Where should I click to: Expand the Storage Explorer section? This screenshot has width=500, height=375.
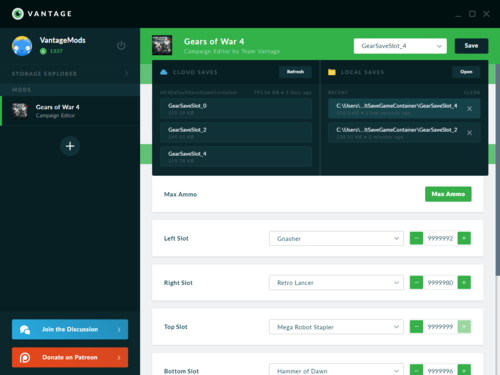pos(70,73)
